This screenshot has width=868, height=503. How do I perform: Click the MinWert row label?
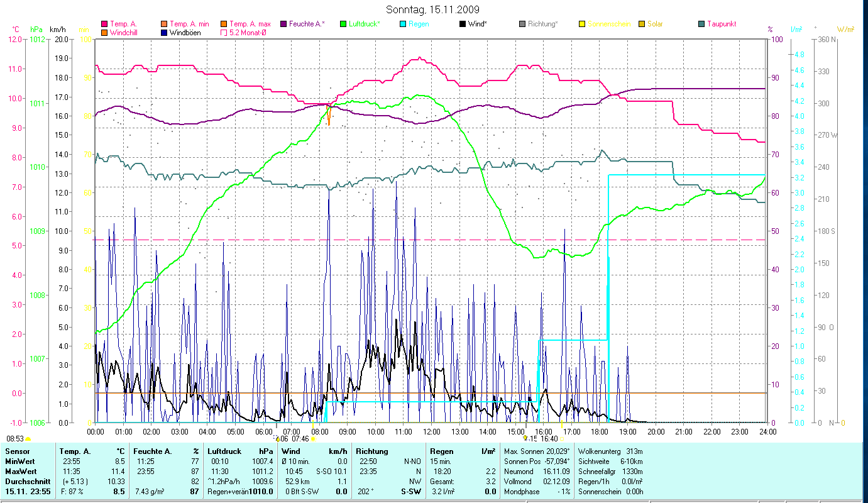[21, 462]
